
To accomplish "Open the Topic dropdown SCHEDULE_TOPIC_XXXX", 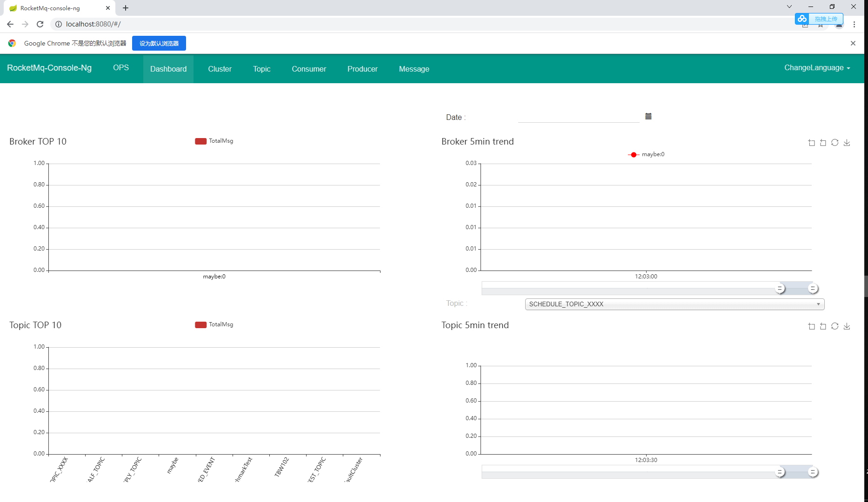I will pos(674,304).
